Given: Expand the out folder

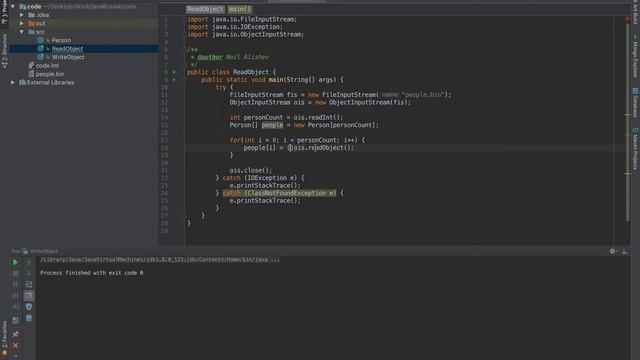Looking at the screenshot, I should 22,23.
